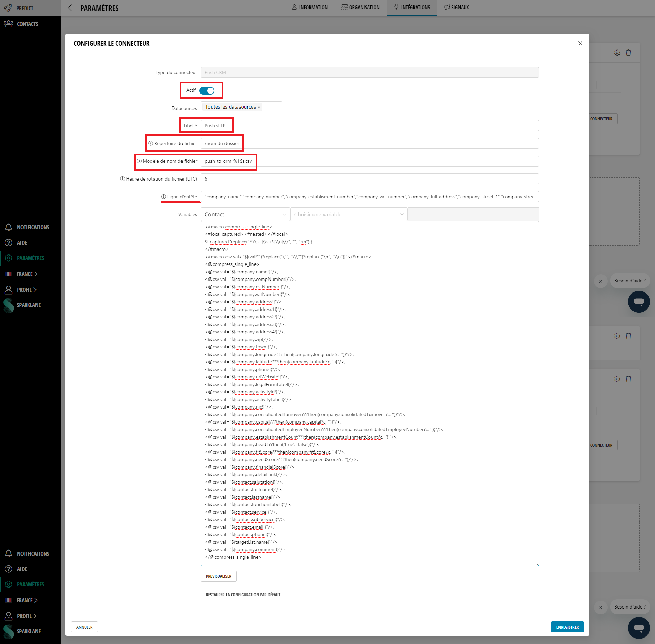The width and height of the screenshot is (655, 644).
Task: Remove the Toutes les datasources tag
Action: coord(259,107)
